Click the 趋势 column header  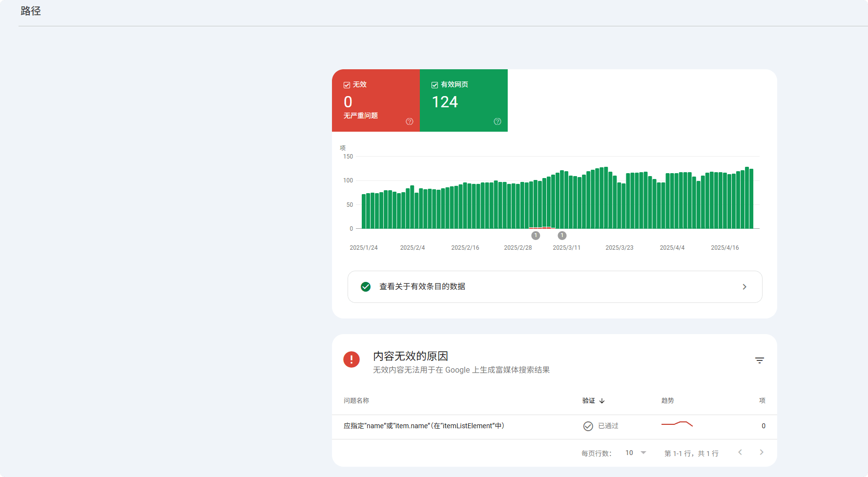(x=667, y=400)
